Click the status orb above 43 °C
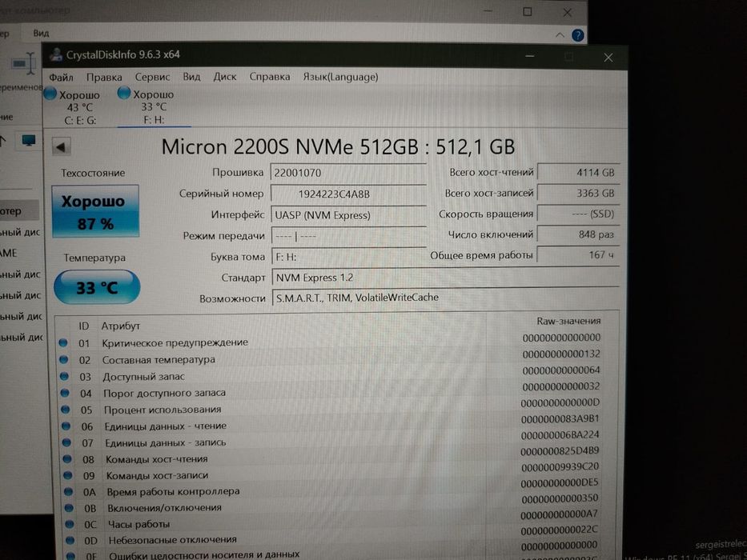 click(x=50, y=94)
